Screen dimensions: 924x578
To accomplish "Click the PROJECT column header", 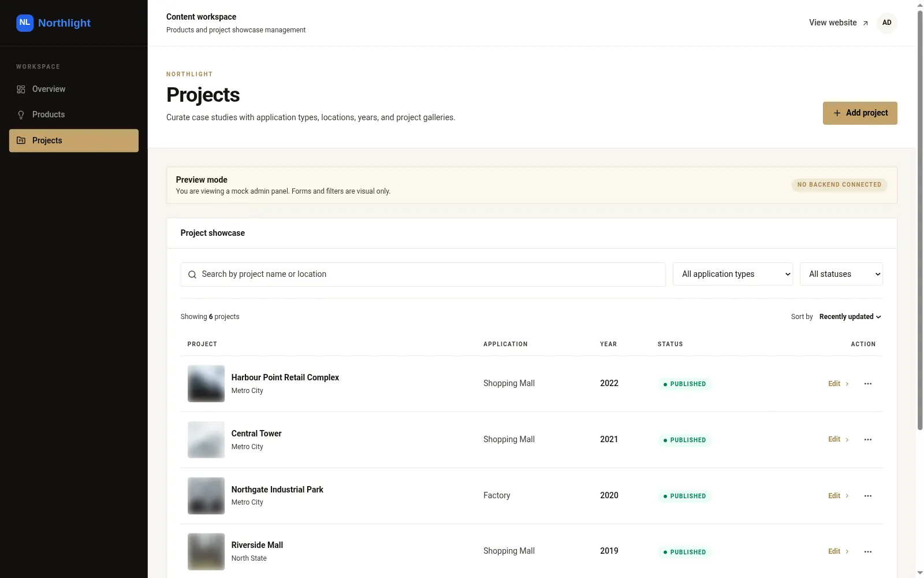I will pos(202,344).
